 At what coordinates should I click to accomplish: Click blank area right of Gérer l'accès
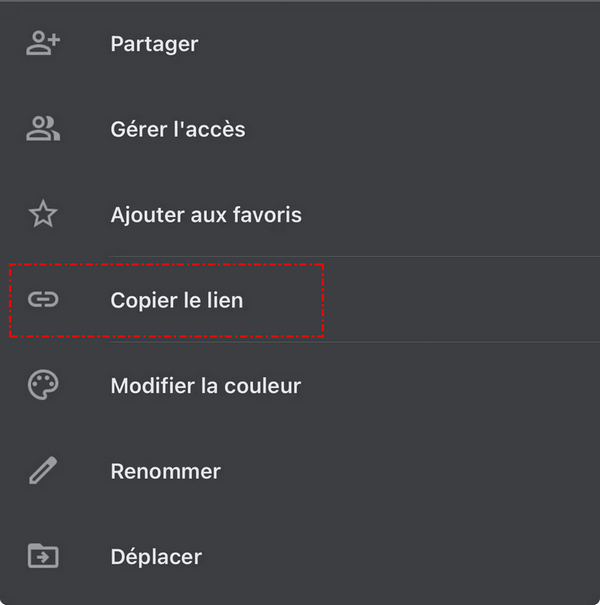pyautogui.click(x=420, y=129)
